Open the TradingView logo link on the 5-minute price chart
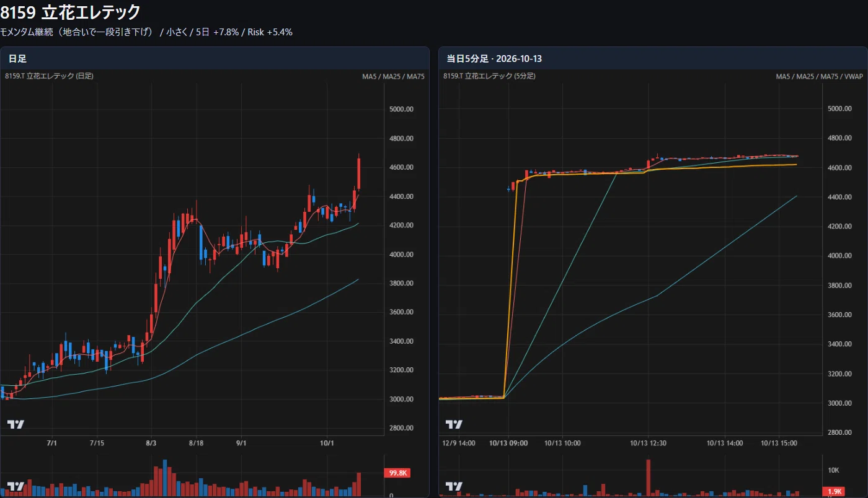Viewport: 868px width, 498px height. (454, 424)
